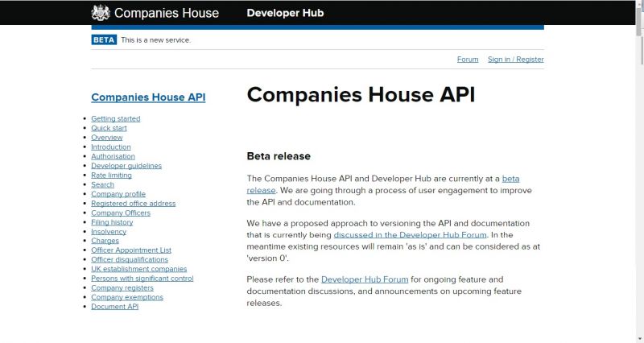Image resolution: width=644 pixels, height=343 pixels.
Task: Click the Companies House crest logo
Action: click(x=101, y=13)
